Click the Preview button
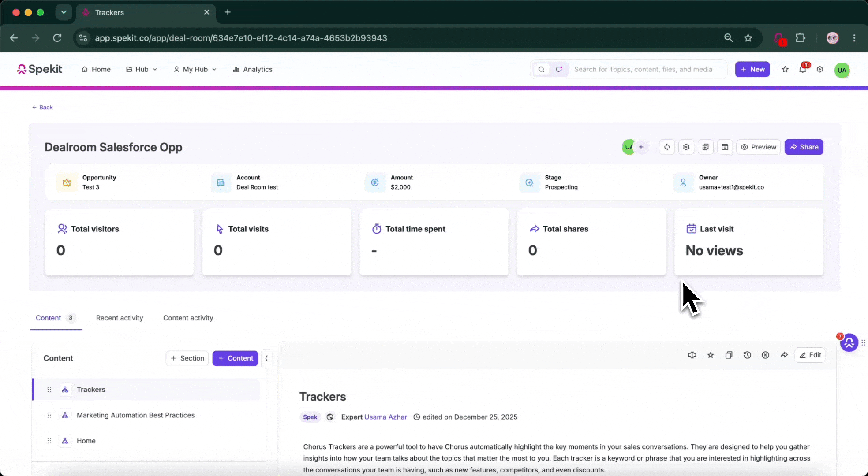868x476 pixels. click(x=759, y=147)
